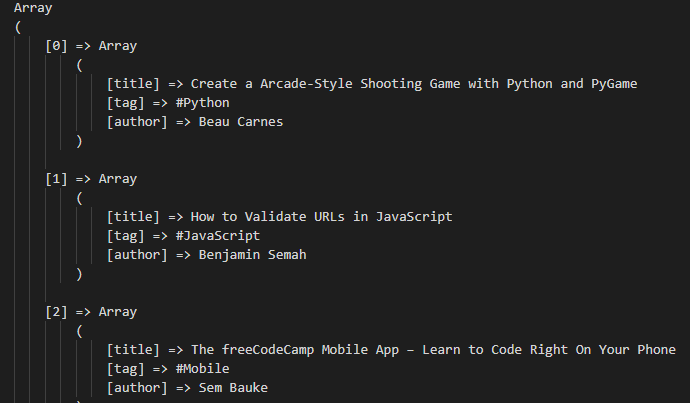Click the title 'How to Validate URLs in JavaScript'

point(321,217)
